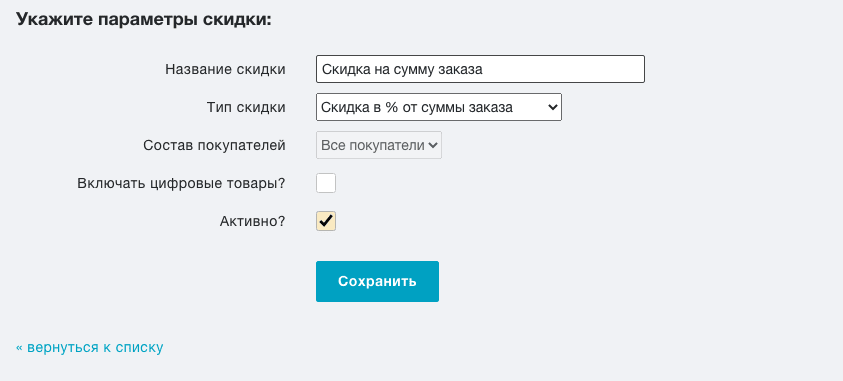
Task: Open the «Тип скидки» dropdown
Action: pos(439,107)
